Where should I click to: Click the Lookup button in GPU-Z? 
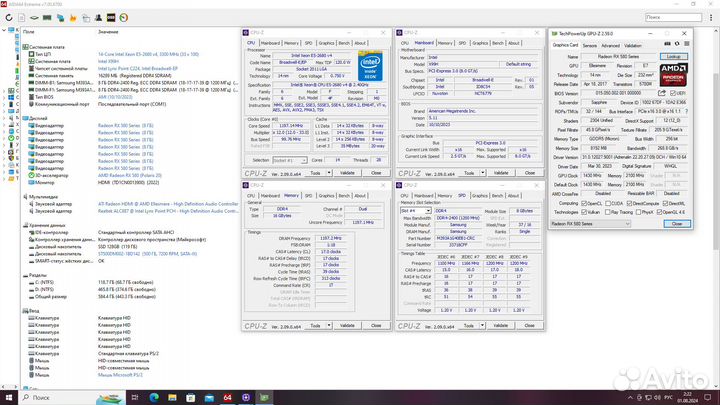pos(675,58)
